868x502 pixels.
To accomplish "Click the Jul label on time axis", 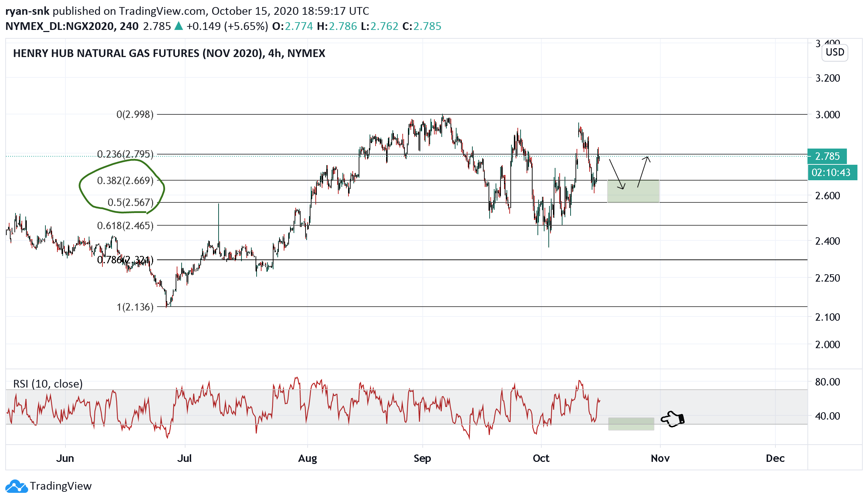I will click(x=184, y=458).
